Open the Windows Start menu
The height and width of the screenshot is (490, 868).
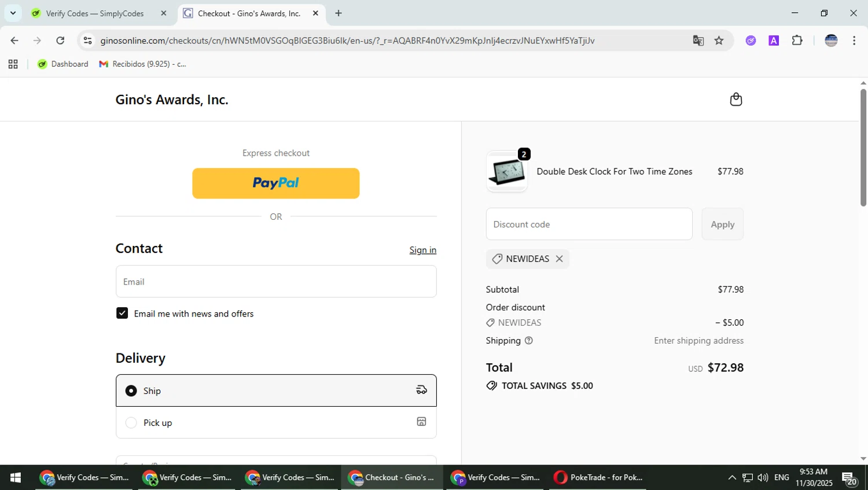tap(16, 477)
